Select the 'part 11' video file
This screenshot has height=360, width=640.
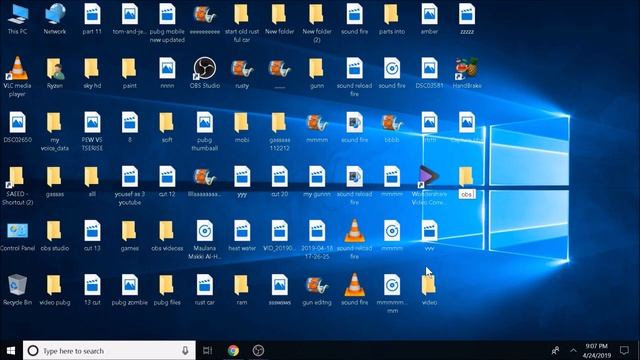pyautogui.click(x=92, y=18)
